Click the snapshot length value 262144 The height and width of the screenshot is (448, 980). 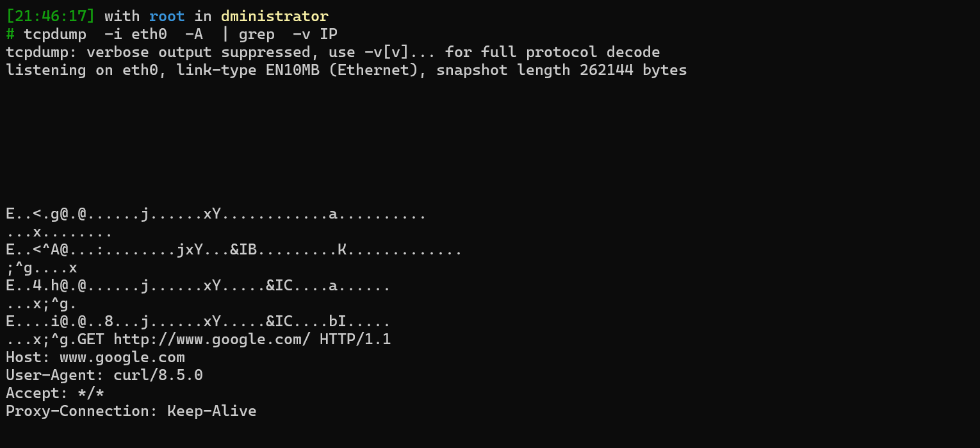point(605,70)
